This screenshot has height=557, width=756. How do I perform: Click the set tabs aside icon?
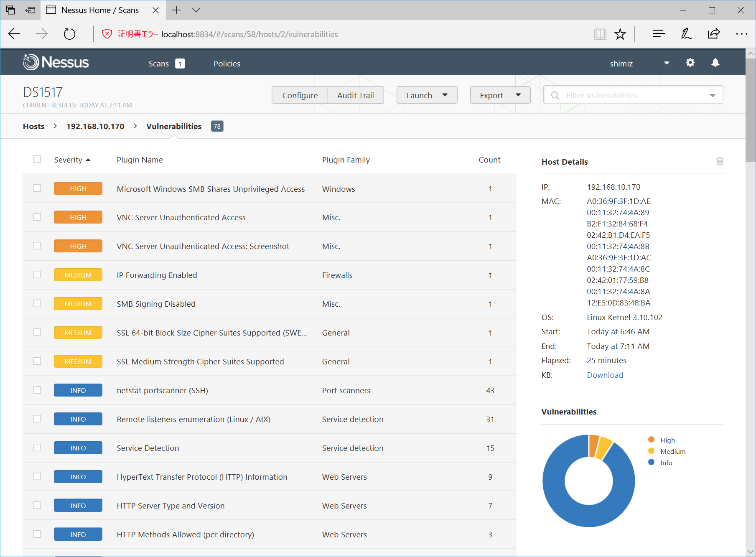(30, 10)
